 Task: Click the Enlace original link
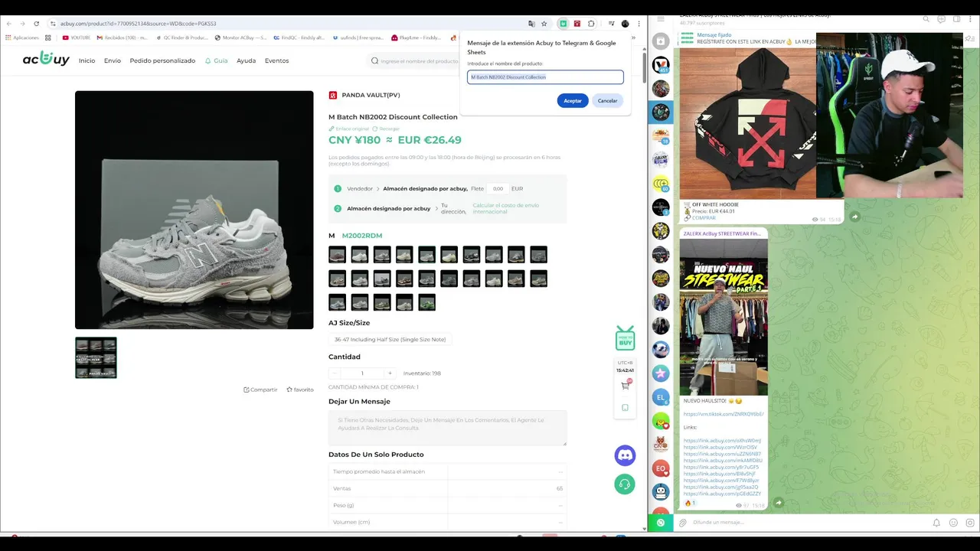coord(349,129)
